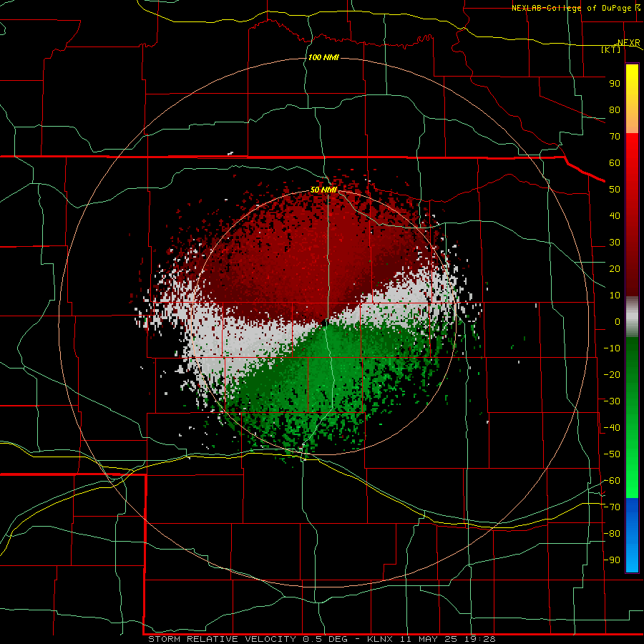Click the gray zero-velocity segment of the color bar
This screenshot has width=644, height=644.
coord(632,317)
